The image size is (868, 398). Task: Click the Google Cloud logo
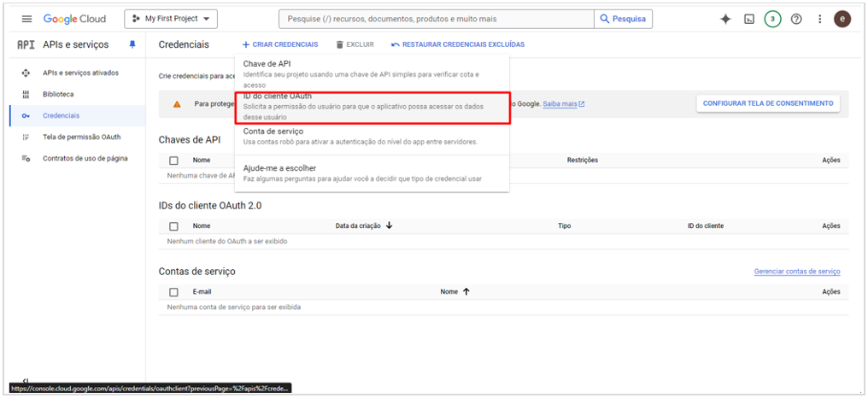pos(74,19)
